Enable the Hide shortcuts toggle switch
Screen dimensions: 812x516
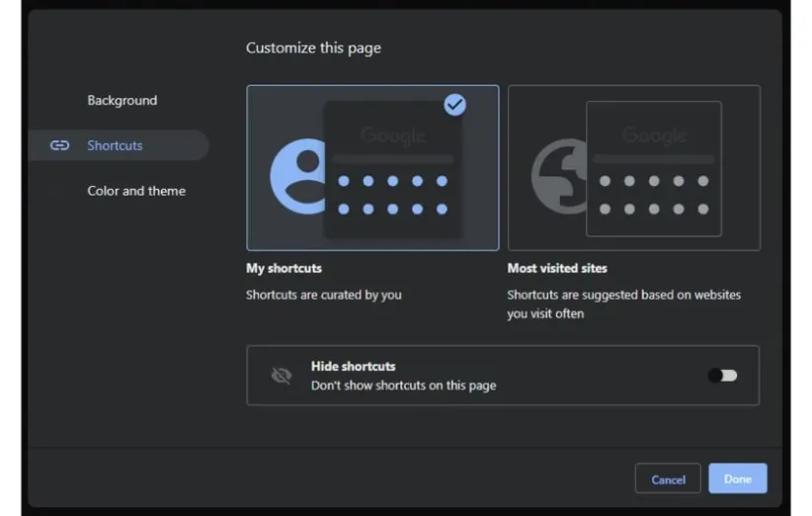(722, 376)
